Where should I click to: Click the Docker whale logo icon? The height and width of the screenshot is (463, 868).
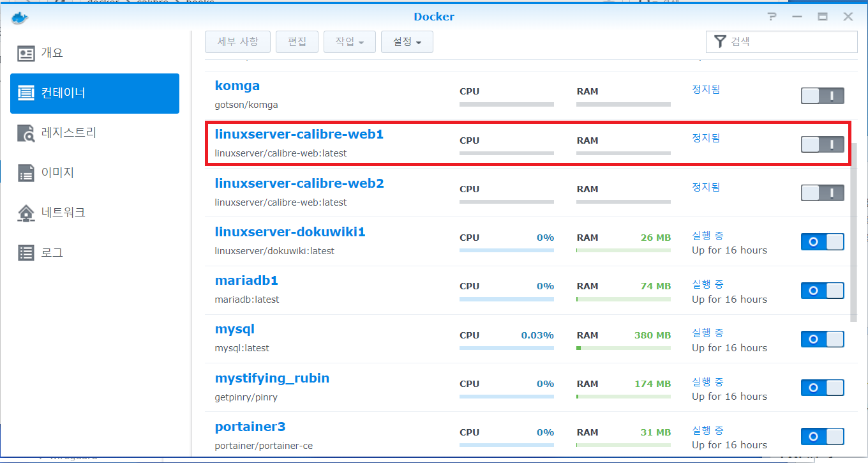[20, 17]
